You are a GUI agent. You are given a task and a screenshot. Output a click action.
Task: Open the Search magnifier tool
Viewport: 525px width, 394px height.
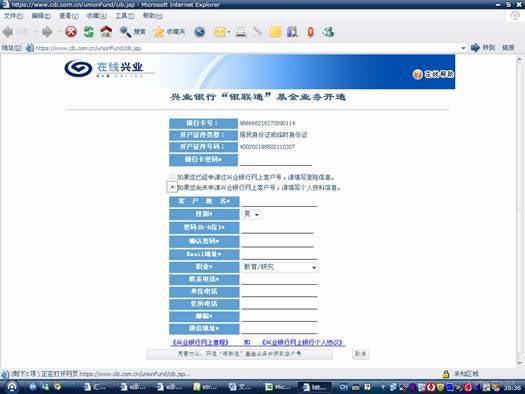[x=126, y=32]
